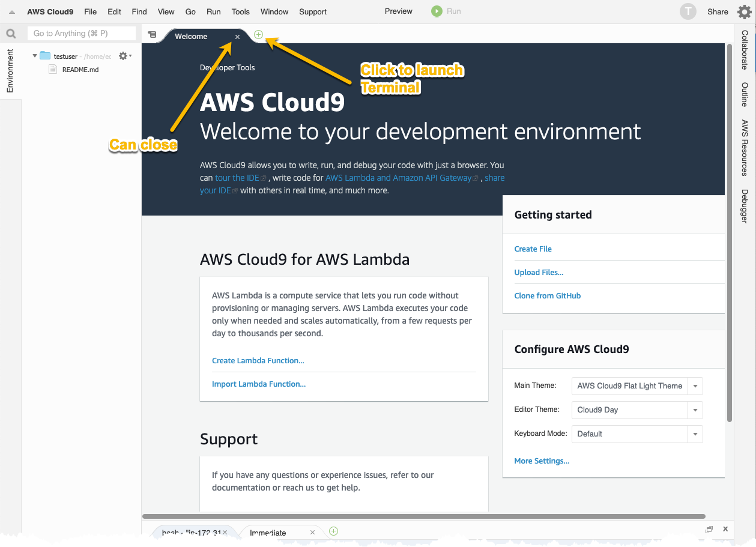Add a new tab in bottom console pane

pos(334,531)
